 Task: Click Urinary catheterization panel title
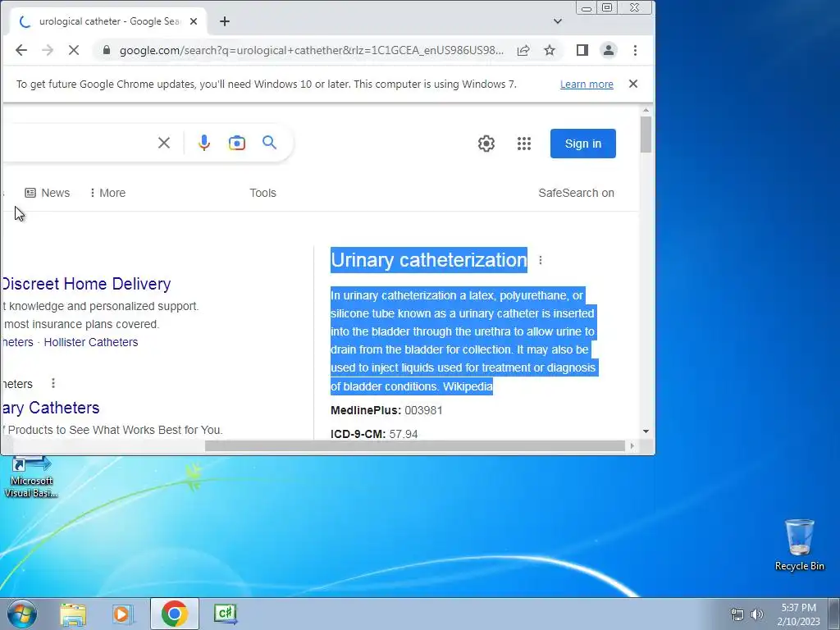click(x=429, y=260)
